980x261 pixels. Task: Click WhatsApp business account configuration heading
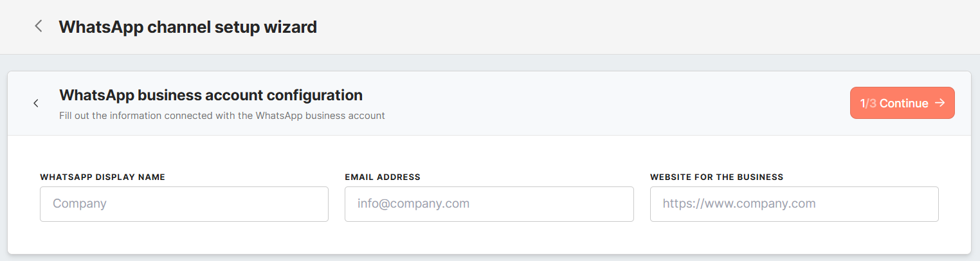[x=211, y=95]
